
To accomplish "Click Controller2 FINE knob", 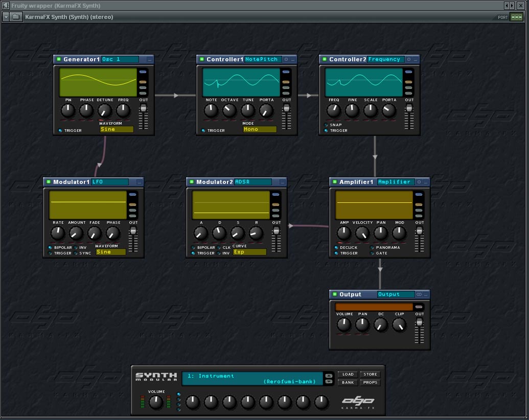I will tap(352, 111).
